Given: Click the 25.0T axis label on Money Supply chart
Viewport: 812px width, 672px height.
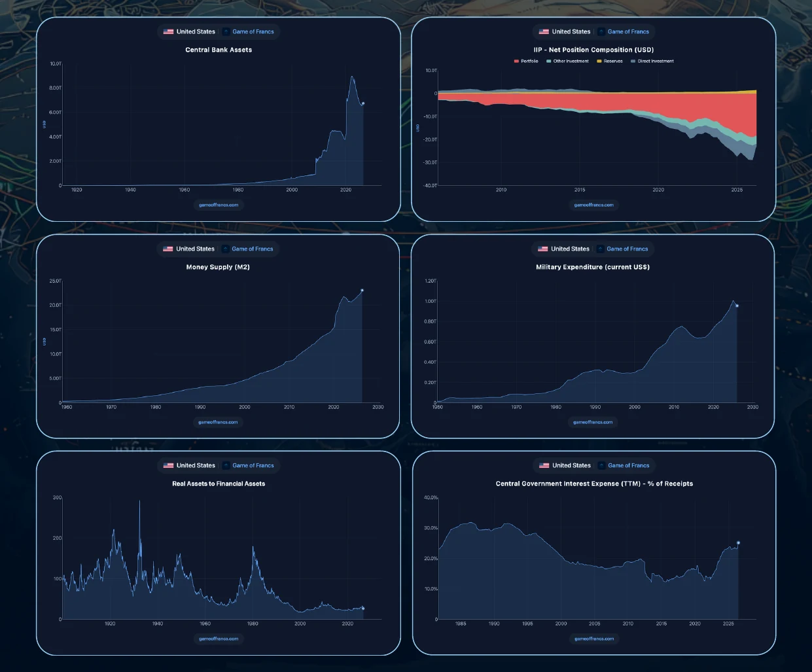Looking at the screenshot, I should [x=55, y=281].
